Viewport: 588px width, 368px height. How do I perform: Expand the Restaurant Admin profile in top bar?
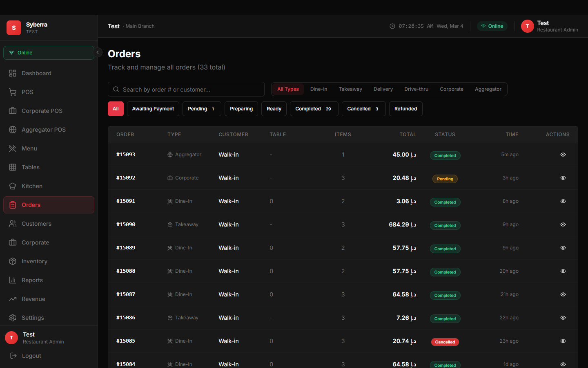pyautogui.click(x=550, y=26)
